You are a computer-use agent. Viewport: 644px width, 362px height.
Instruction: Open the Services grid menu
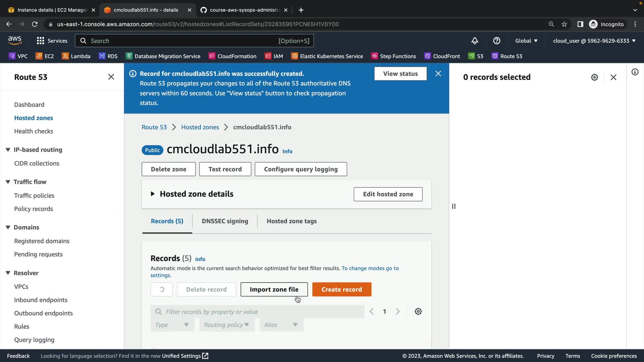(52, 41)
